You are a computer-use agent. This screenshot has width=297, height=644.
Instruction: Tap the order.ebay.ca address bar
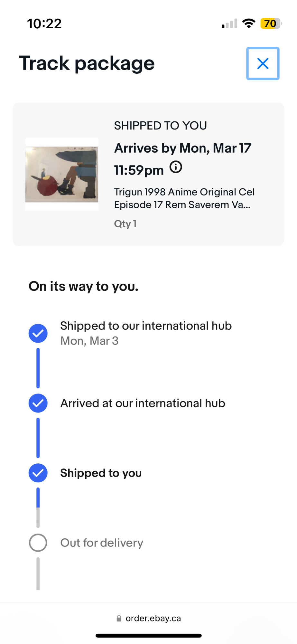pos(153,618)
